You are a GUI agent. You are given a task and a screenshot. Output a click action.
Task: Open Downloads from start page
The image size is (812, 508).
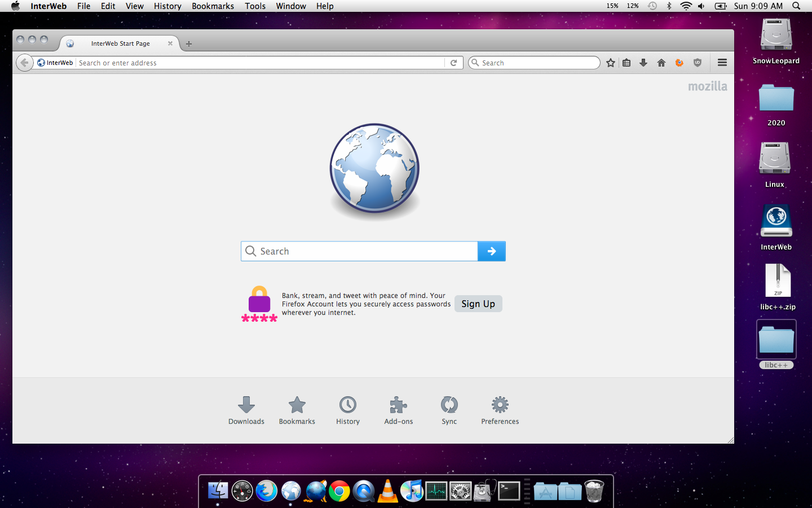point(246,410)
